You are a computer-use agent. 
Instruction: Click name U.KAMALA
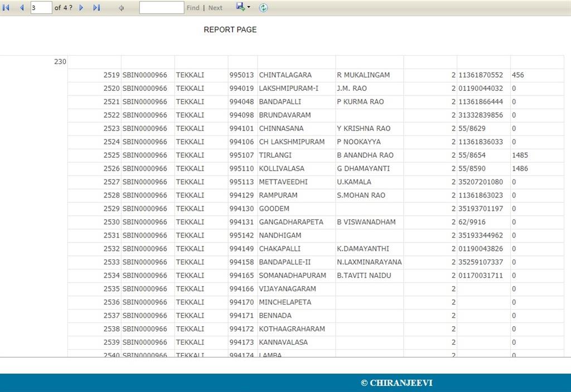coord(354,182)
